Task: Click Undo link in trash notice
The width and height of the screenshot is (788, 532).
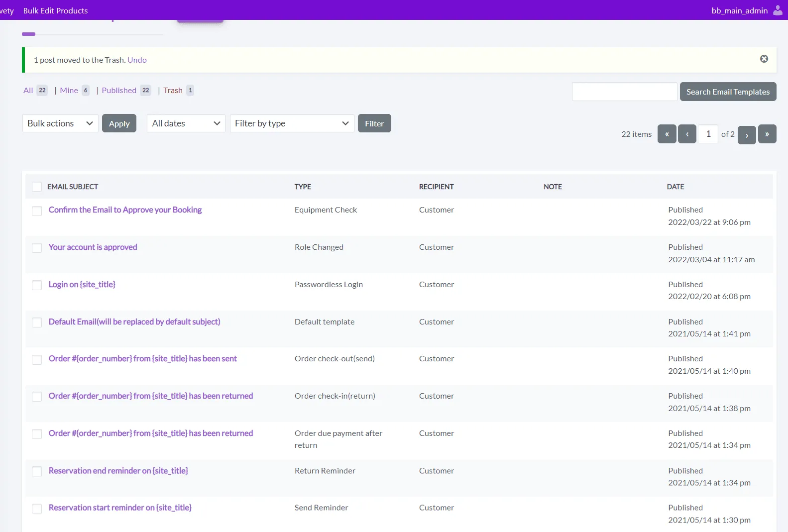Action: (137, 60)
